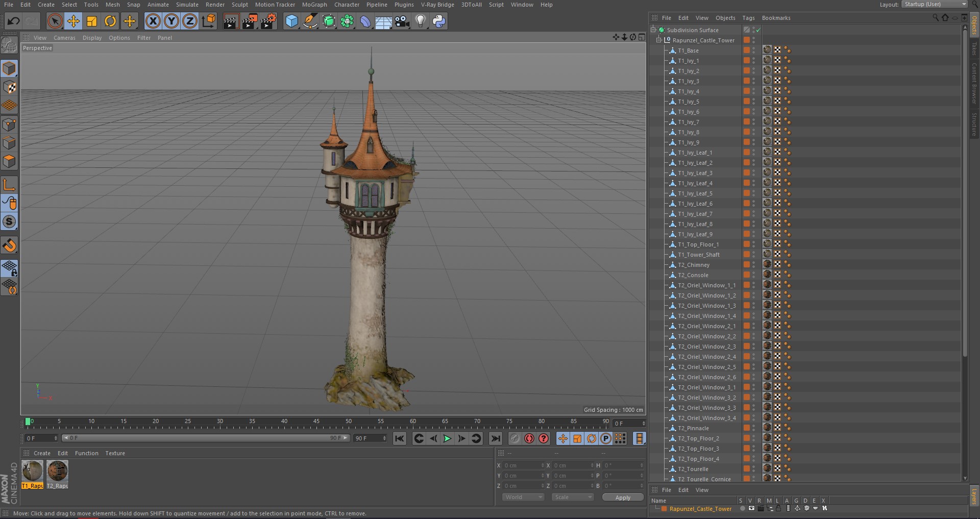Add a Light object
This screenshot has height=519, width=980.
[421, 21]
